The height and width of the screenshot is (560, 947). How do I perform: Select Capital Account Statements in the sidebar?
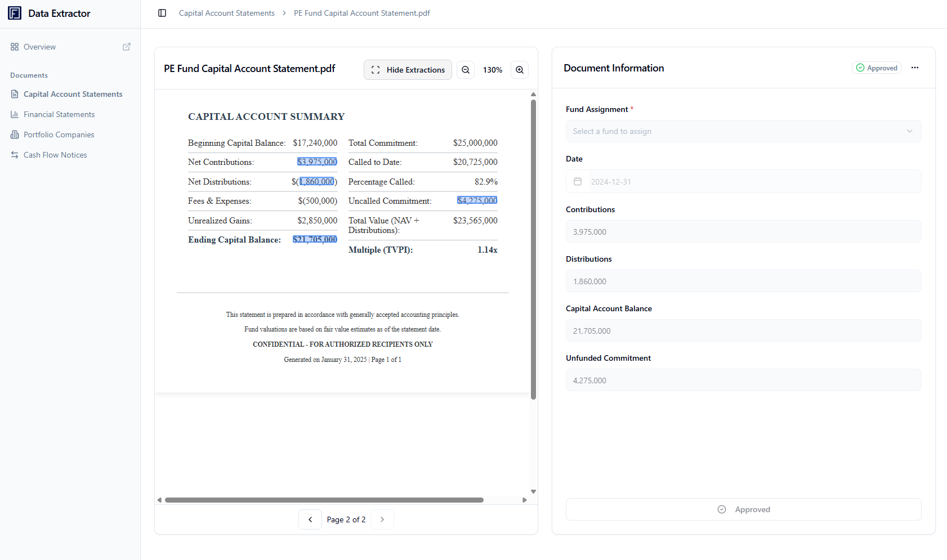point(73,94)
